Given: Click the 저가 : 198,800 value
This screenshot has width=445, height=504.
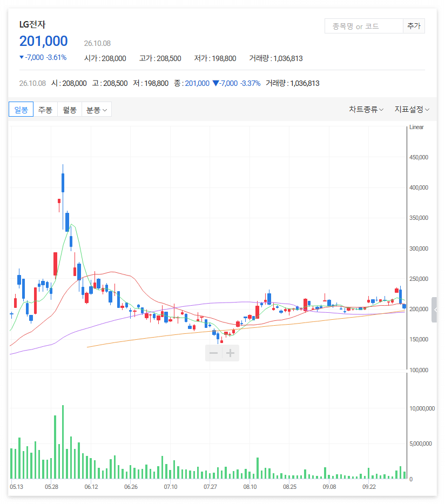Looking at the screenshot, I should coord(215,58).
